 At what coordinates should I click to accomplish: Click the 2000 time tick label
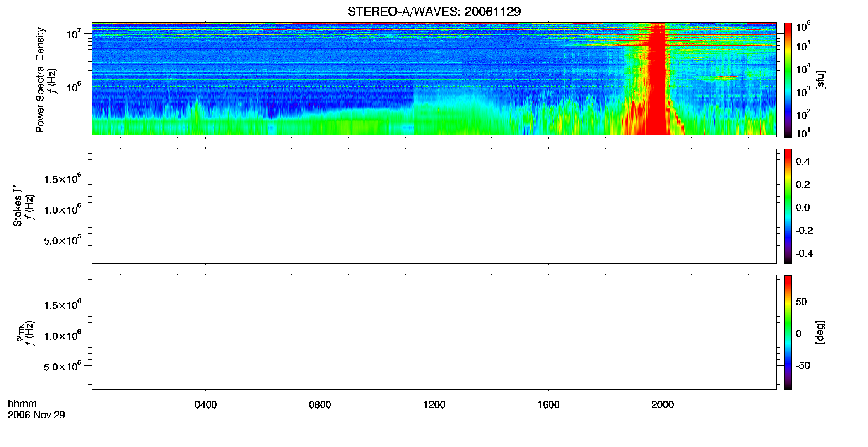(x=663, y=405)
